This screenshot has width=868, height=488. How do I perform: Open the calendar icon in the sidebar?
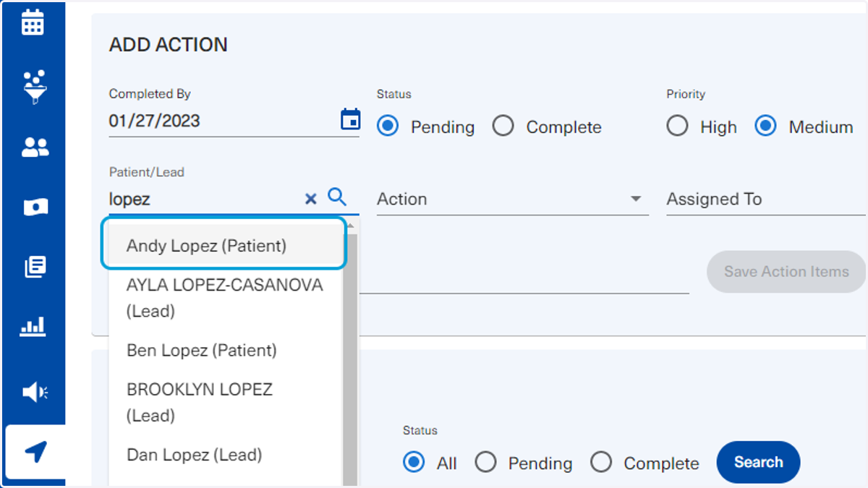(33, 22)
